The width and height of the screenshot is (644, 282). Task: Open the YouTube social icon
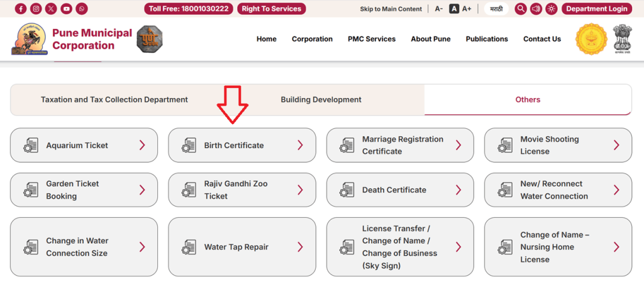tap(67, 9)
